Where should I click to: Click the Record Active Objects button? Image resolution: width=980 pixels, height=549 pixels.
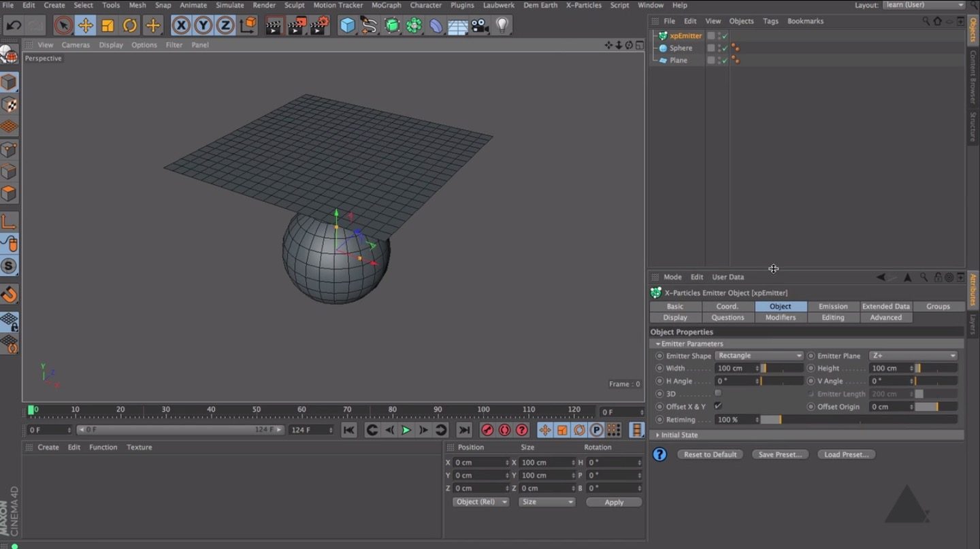pos(487,430)
